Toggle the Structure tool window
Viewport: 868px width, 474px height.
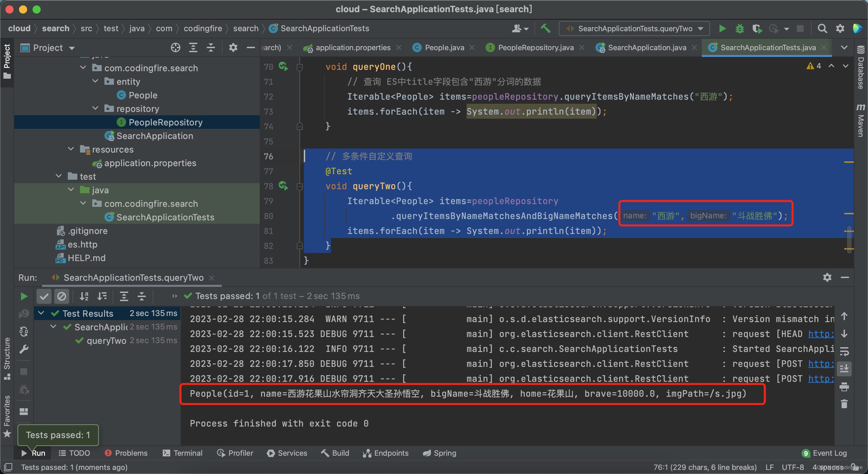tap(7, 359)
